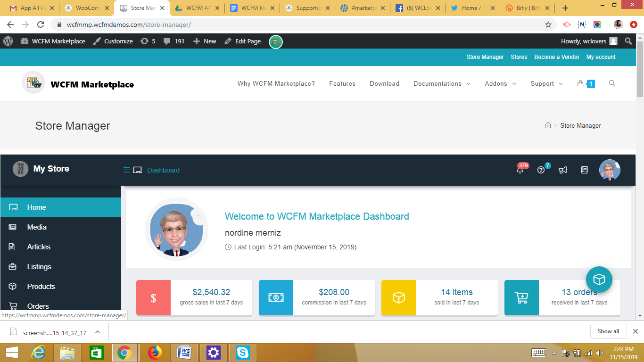
Task: Click Show all downloads button
Action: coord(608,331)
